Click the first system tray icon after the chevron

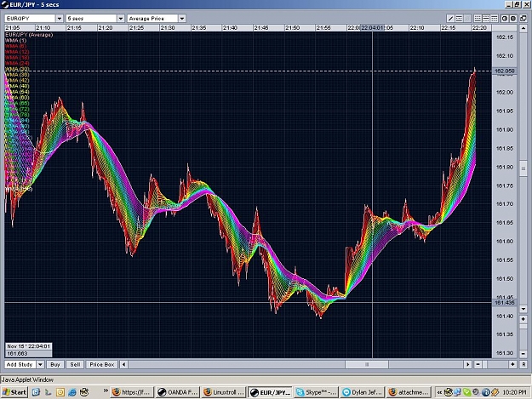click(x=449, y=392)
